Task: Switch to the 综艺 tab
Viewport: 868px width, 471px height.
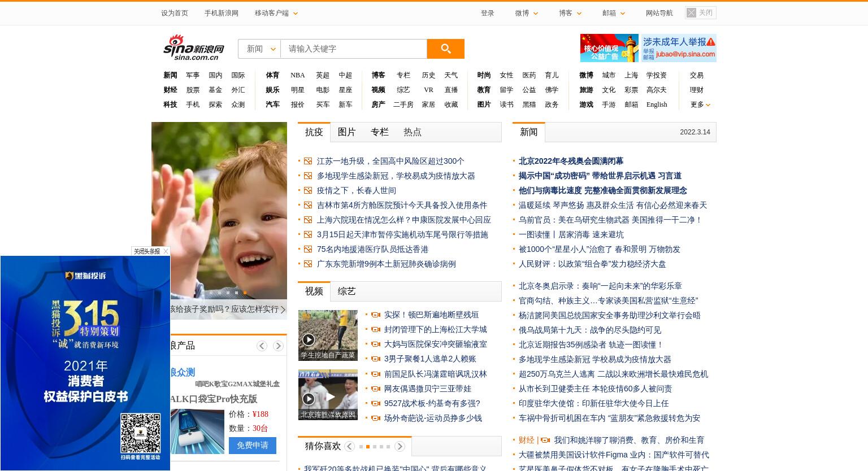Action: tap(347, 291)
